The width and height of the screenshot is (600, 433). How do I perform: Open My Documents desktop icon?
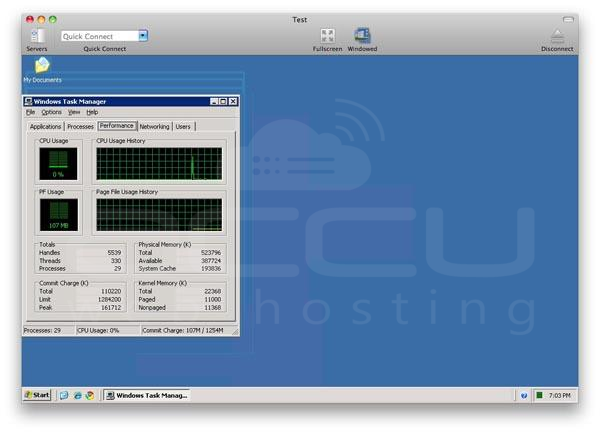[x=42, y=65]
